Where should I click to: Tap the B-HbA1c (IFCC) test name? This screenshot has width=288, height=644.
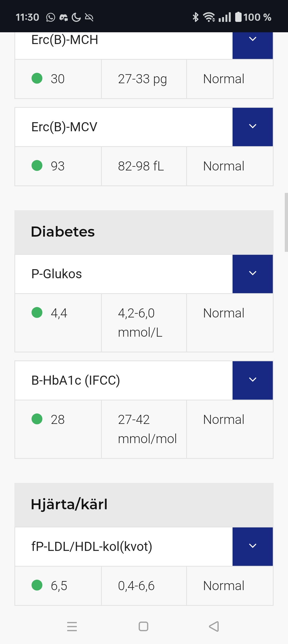(x=76, y=380)
